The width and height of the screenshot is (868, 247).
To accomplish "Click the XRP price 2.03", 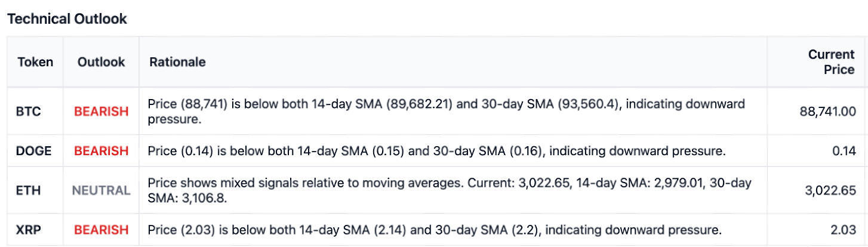I will pos(844,230).
